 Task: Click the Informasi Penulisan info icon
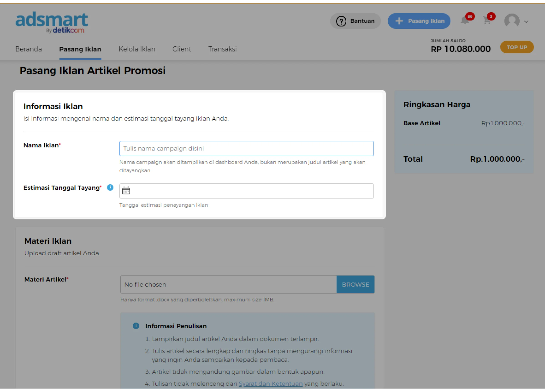[x=136, y=326]
